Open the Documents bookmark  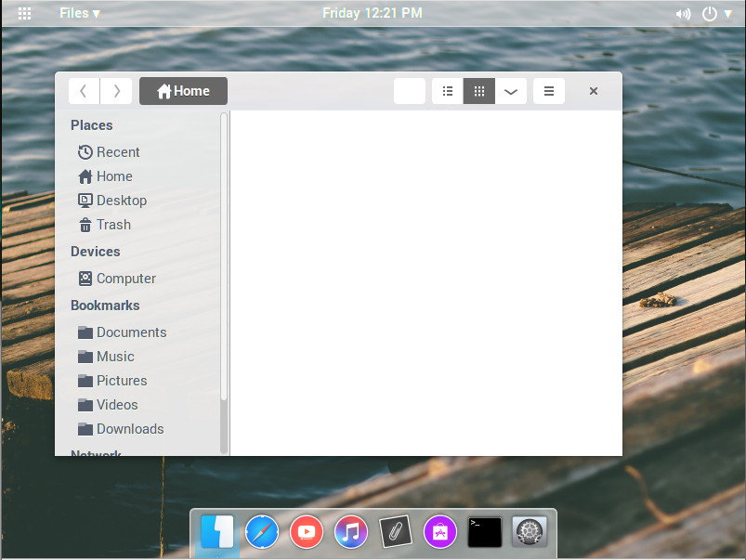coord(131,332)
